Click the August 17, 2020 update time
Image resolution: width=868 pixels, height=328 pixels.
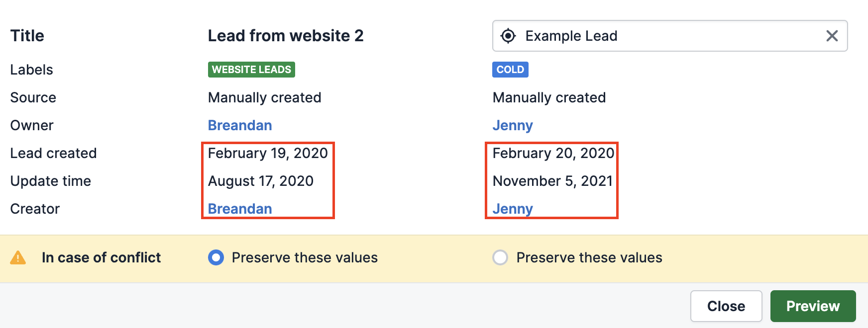261,181
